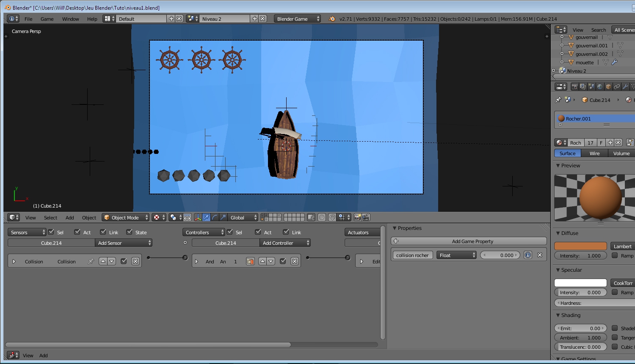This screenshot has width=635, height=364.
Task: Click the material browse sphere icon beside Roch
Action: click(561, 142)
